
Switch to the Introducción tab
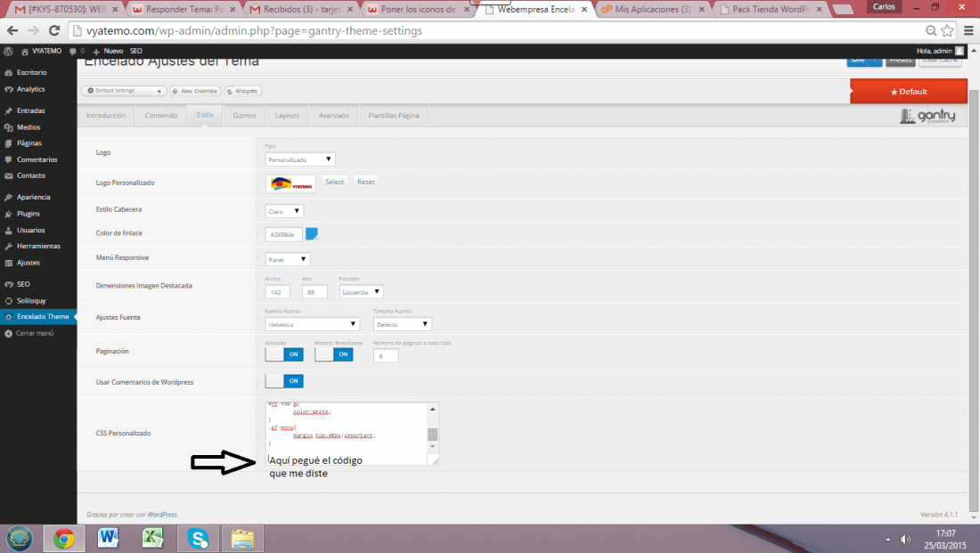tap(106, 116)
